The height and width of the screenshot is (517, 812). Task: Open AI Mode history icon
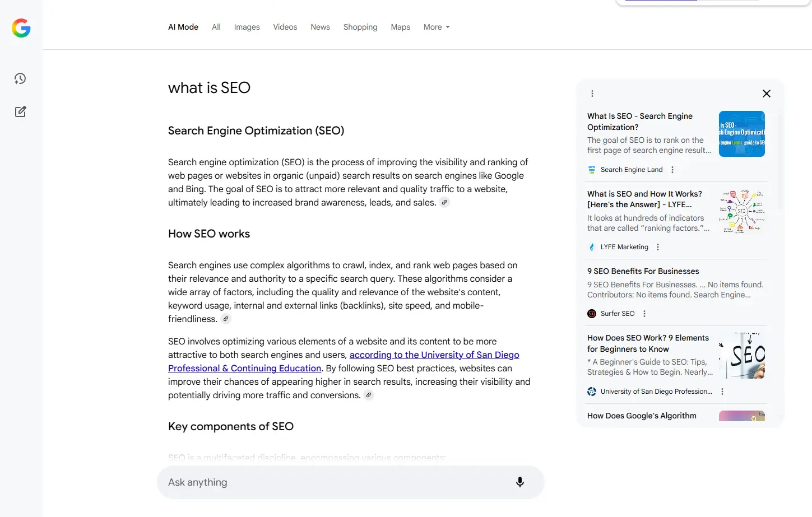coord(20,78)
